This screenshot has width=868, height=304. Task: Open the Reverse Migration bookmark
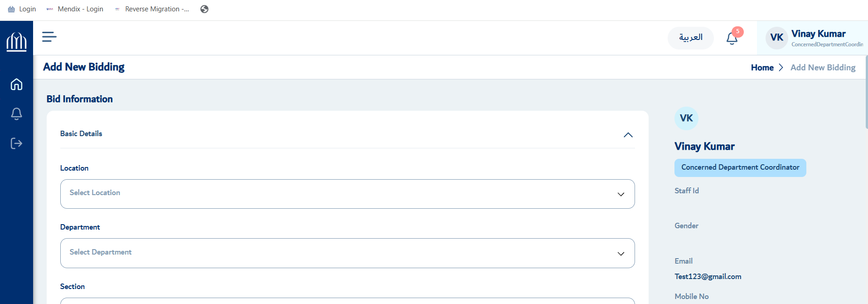pos(152,9)
